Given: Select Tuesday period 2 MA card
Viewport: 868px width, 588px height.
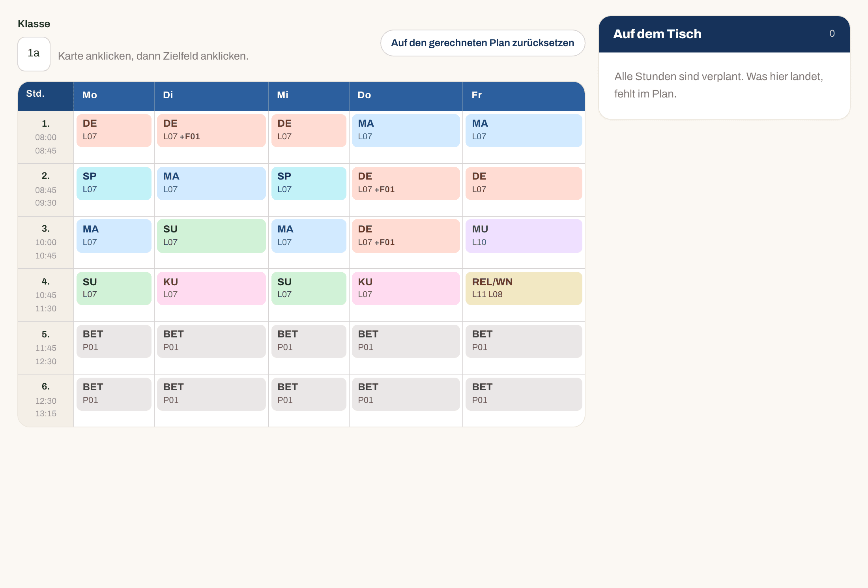Looking at the screenshot, I should click(x=211, y=184).
